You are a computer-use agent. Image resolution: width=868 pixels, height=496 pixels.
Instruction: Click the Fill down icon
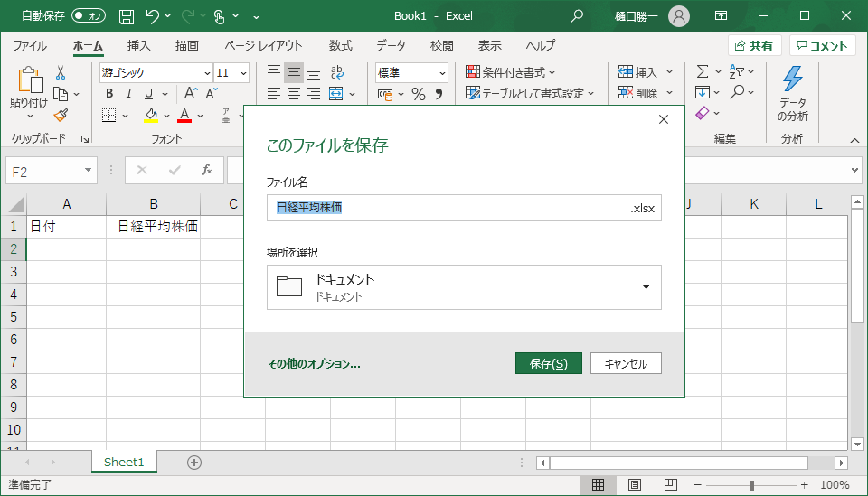pos(703,92)
